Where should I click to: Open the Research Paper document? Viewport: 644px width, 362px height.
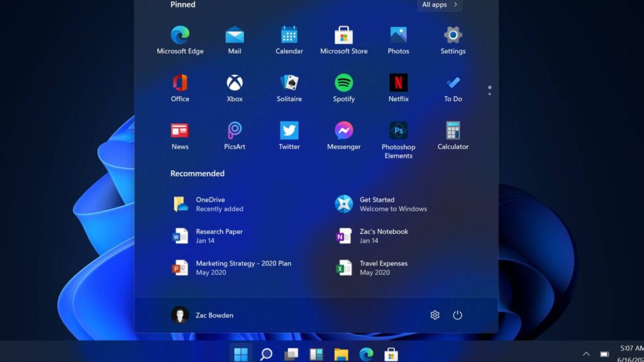pyautogui.click(x=214, y=236)
